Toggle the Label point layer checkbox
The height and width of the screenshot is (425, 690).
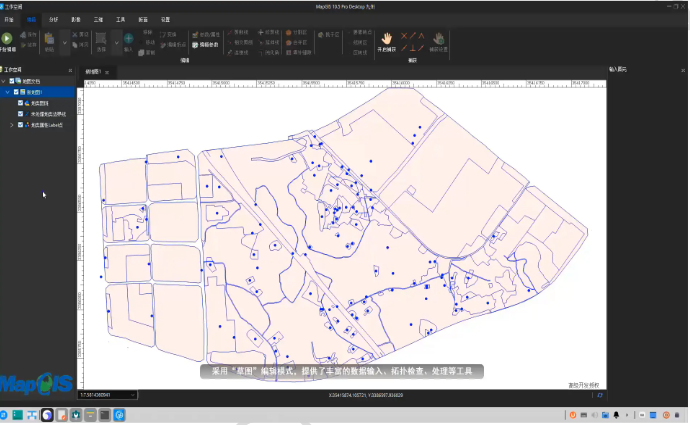20,125
